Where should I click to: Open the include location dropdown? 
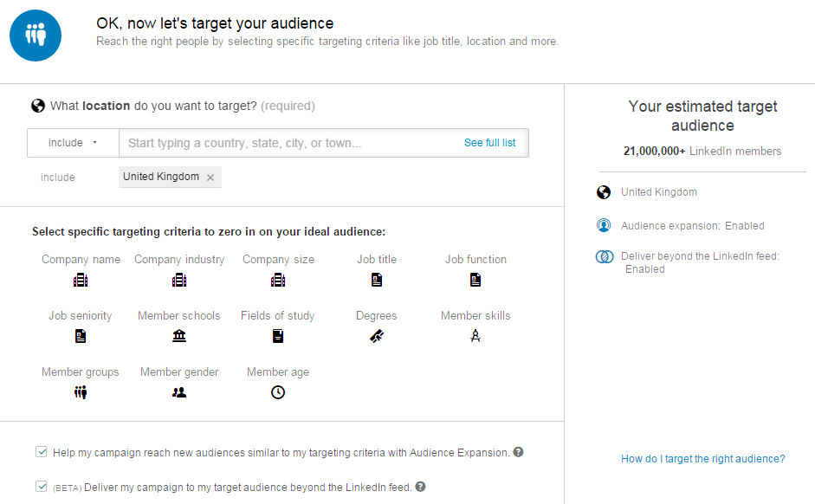click(73, 143)
